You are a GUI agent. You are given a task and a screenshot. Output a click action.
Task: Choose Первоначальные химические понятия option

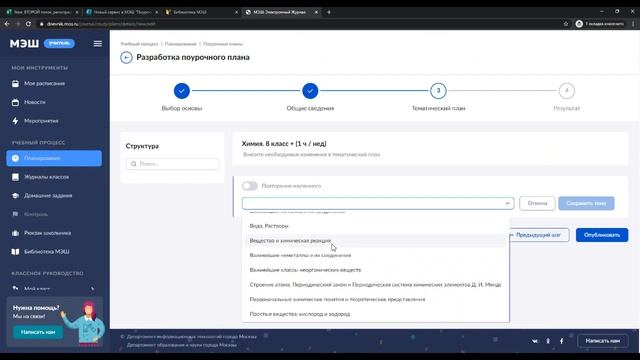pyautogui.click(x=376, y=299)
